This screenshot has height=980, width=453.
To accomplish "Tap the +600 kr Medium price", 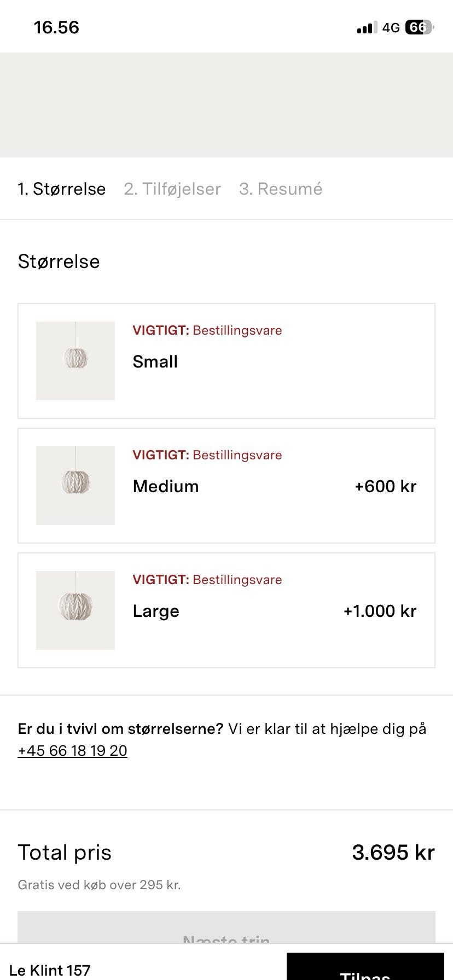I will (386, 486).
